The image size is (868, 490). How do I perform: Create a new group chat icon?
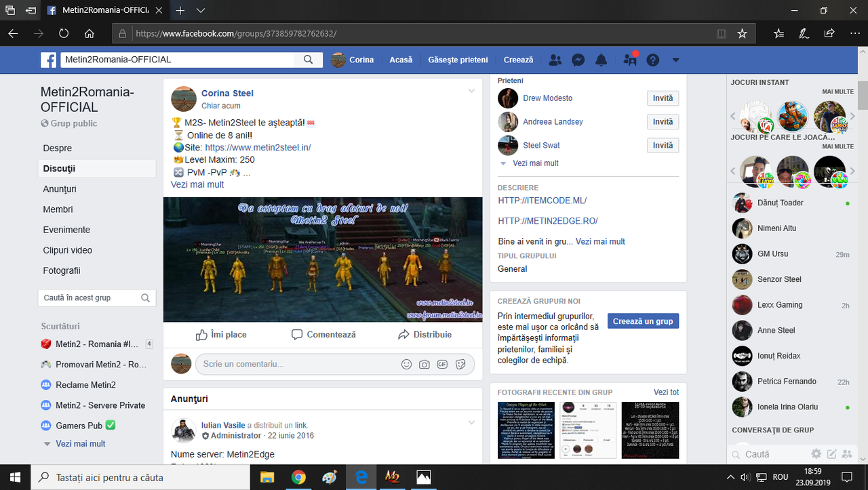pyautogui.click(x=847, y=454)
